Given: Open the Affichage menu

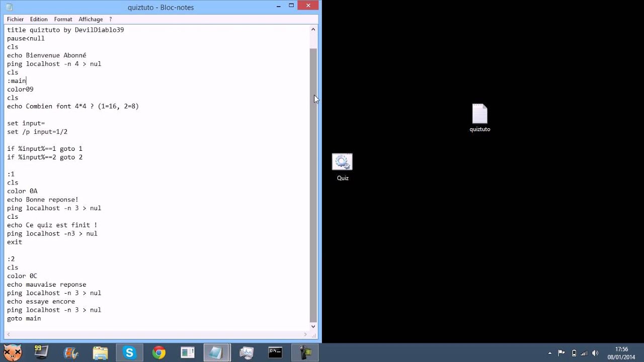Looking at the screenshot, I should point(91,19).
